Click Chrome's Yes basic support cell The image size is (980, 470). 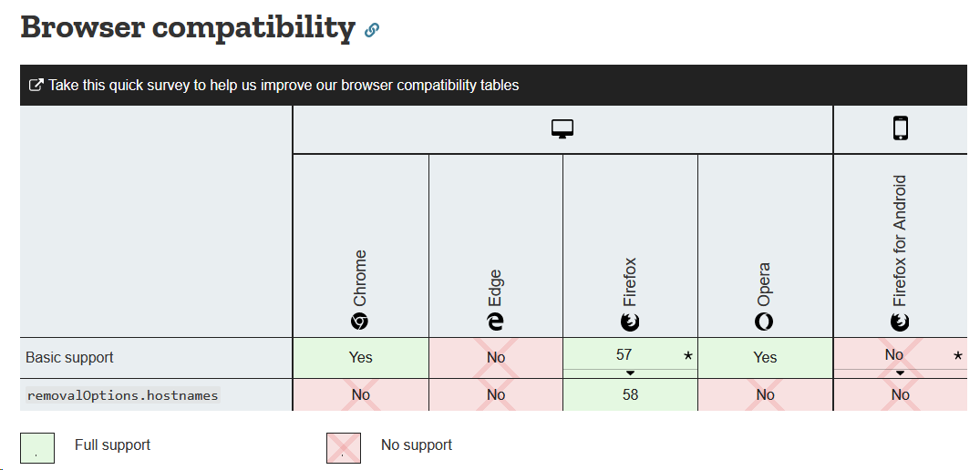pyautogui.click(x=361, y=358)
